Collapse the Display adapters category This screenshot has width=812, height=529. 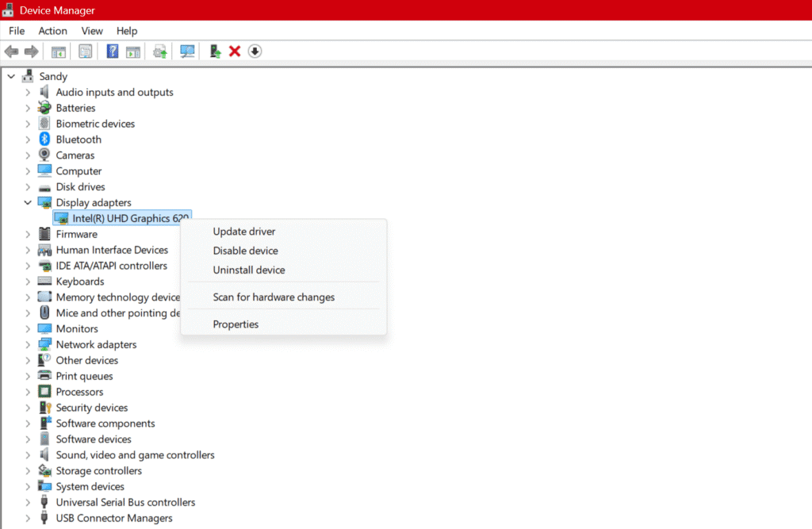27,202
